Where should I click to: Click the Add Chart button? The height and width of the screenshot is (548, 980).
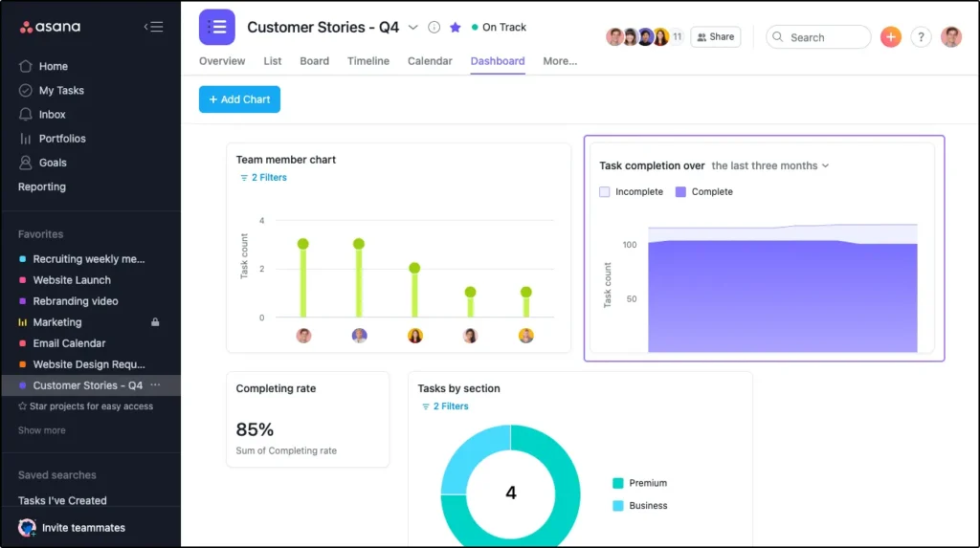[239, 99]
